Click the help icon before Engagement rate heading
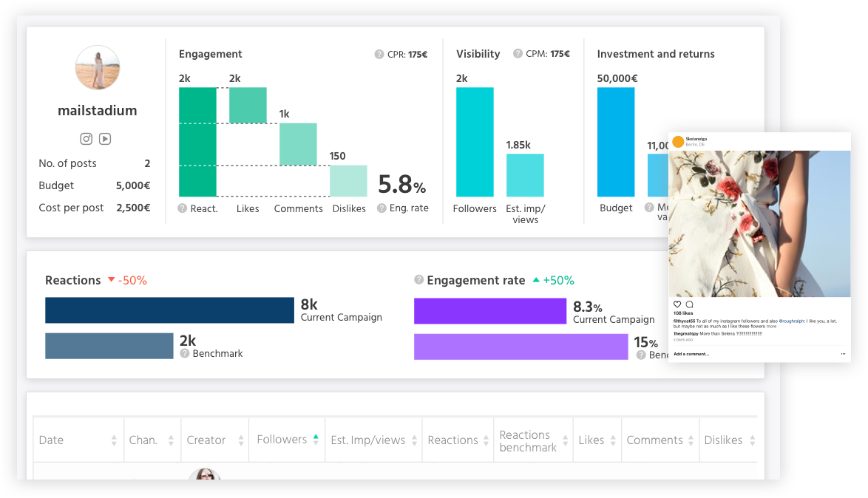The image size is (868, 498). pos(419,280)
